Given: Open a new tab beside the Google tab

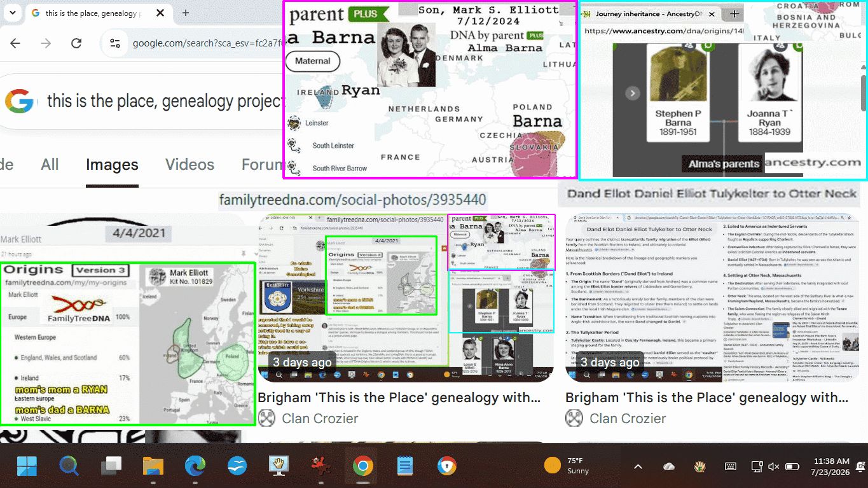Looking at the screenshot, I should click(x=185, y=13).
